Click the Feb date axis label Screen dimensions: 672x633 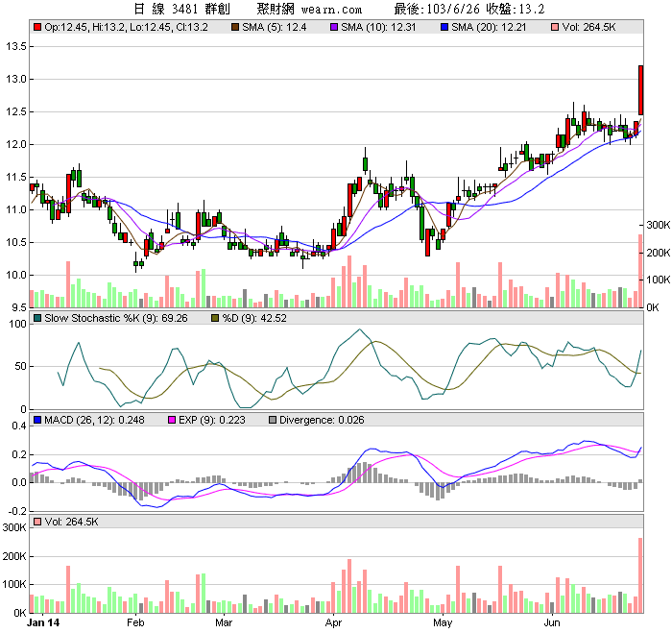click(x=135, y=622)
